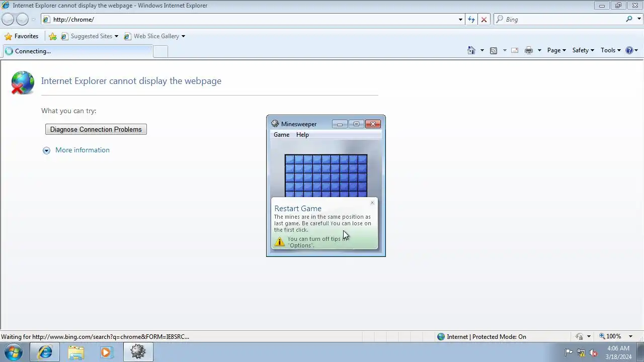
Task: Click the Print icon
Action: point(529,50)
